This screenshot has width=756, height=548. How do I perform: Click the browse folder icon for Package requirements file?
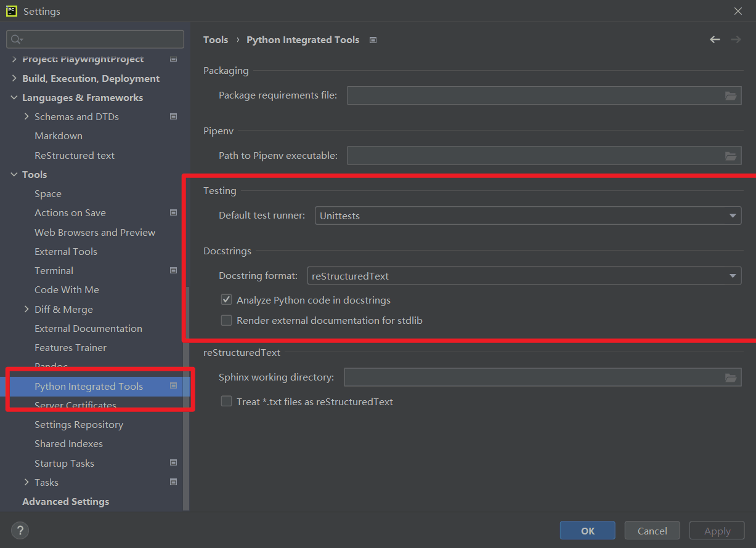click(x=731, y=95)
